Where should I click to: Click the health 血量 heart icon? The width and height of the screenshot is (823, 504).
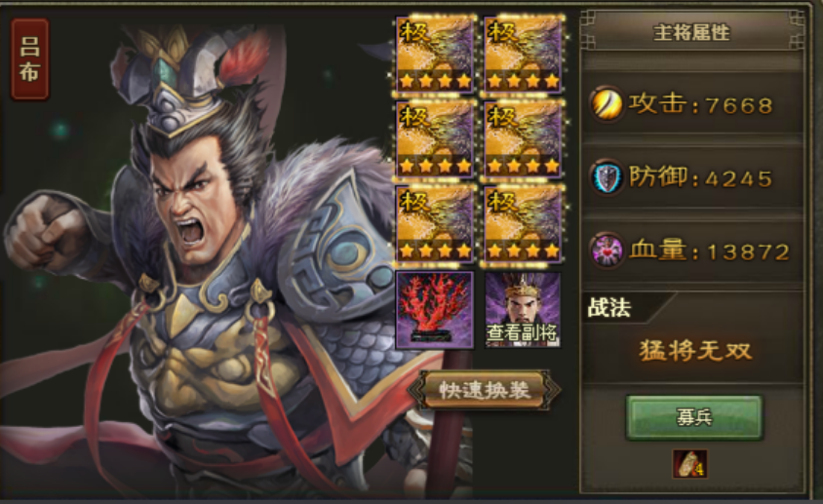607,251
